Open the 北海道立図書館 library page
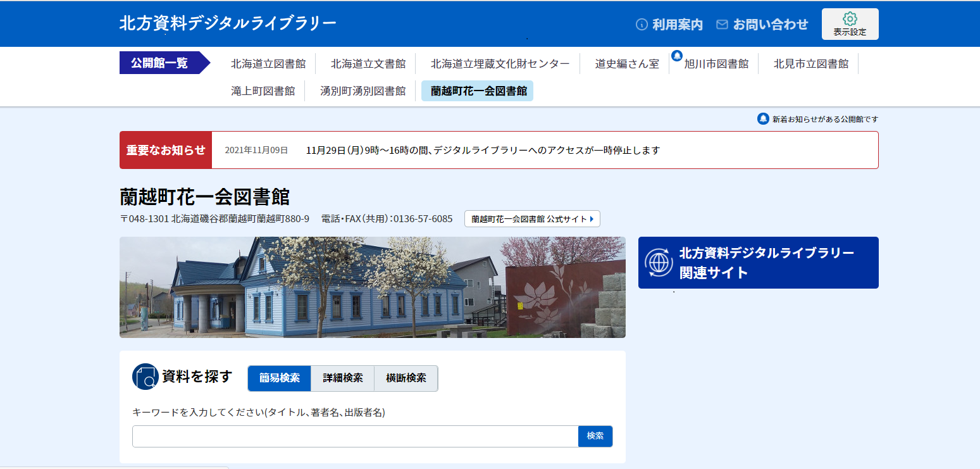Viewport: 980px width, 469px height. pyautogui.click(x=268, y=63)
